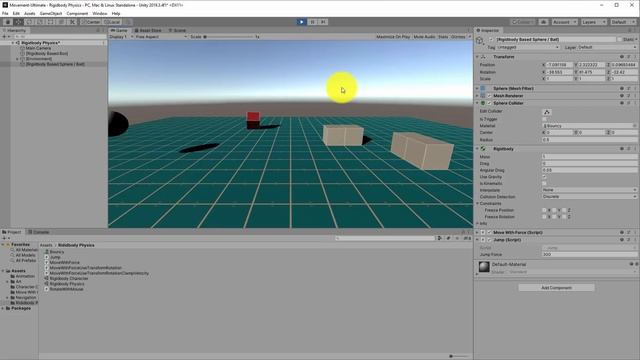Adjust the Game view Scale slider
The width and height of the screenshot is (640, 360).
tap(229, 37)
